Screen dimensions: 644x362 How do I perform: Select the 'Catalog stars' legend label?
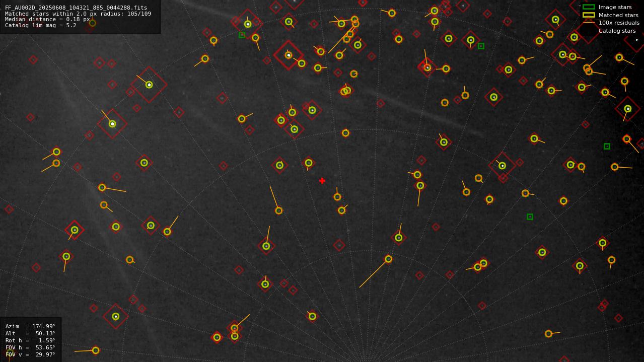(x=617, y=31)
